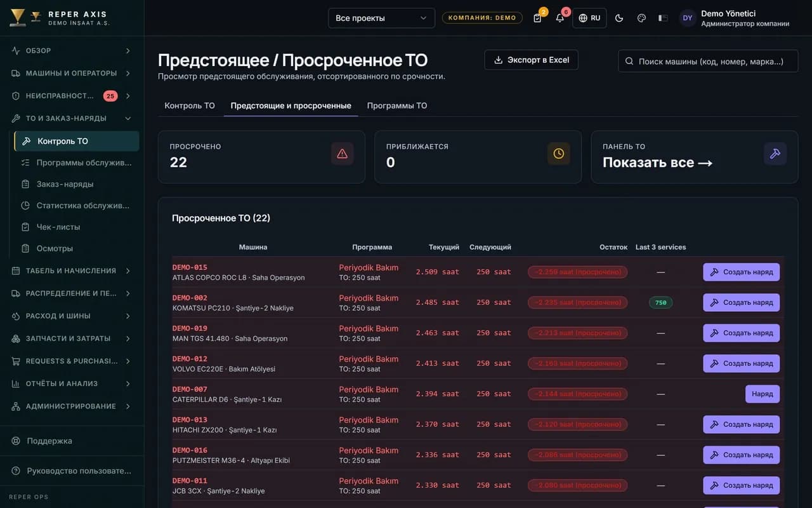Image resolution: width=812 pixels, height=508 pixels.
Task: Click the Расход и шины gauge icon
Action: (x=16, y=316)
